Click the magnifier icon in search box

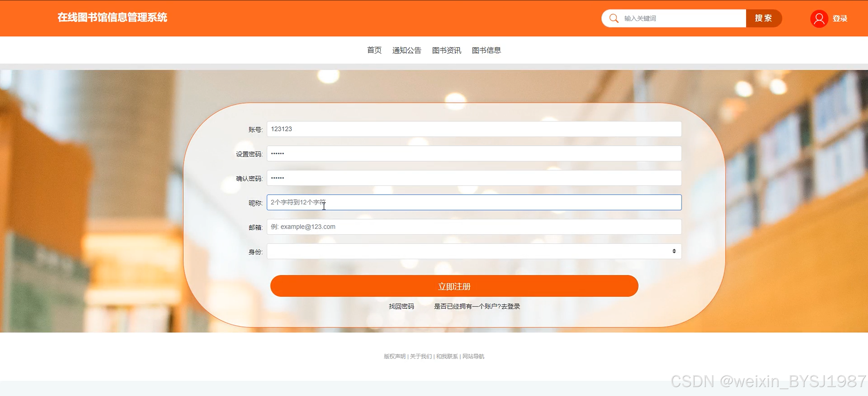(614, 18)
